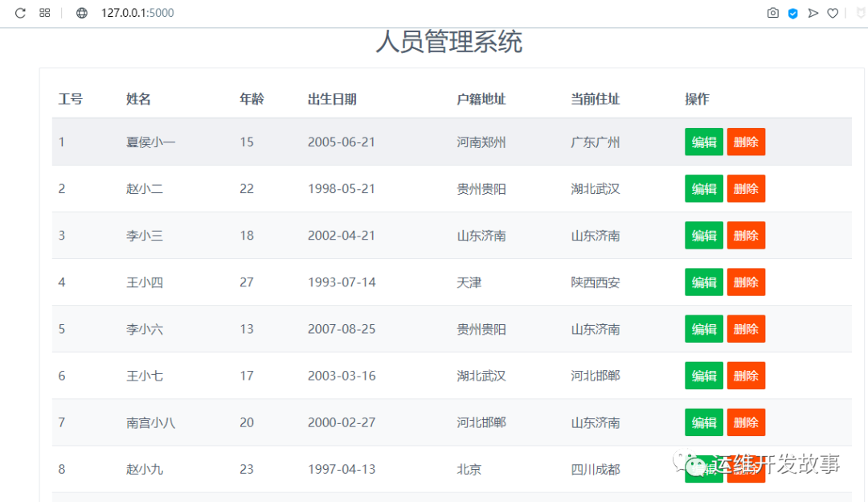Click the 出生日期 column header
Image resolution: width=868 pixels, height=502 pixels.
[x=332, y=99]
